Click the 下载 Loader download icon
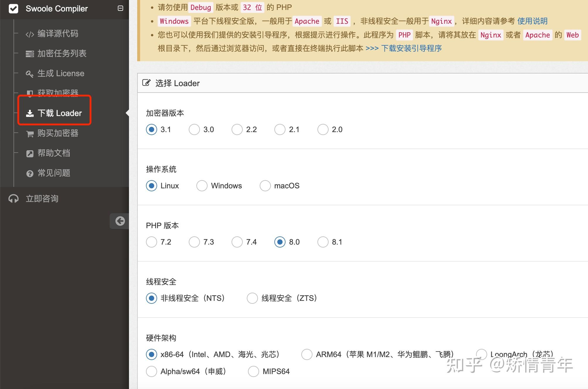This screenshot has width=588, height=389. click(x=30, y=113)
